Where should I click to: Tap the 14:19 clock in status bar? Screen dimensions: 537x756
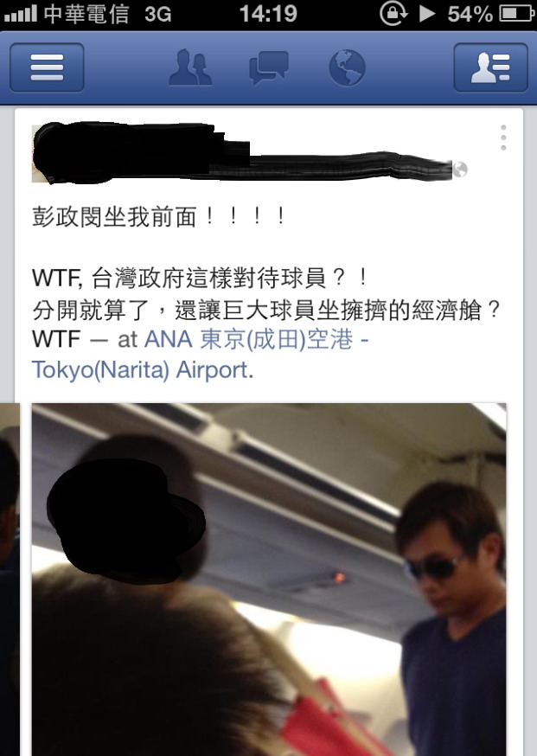coord(268,14)
